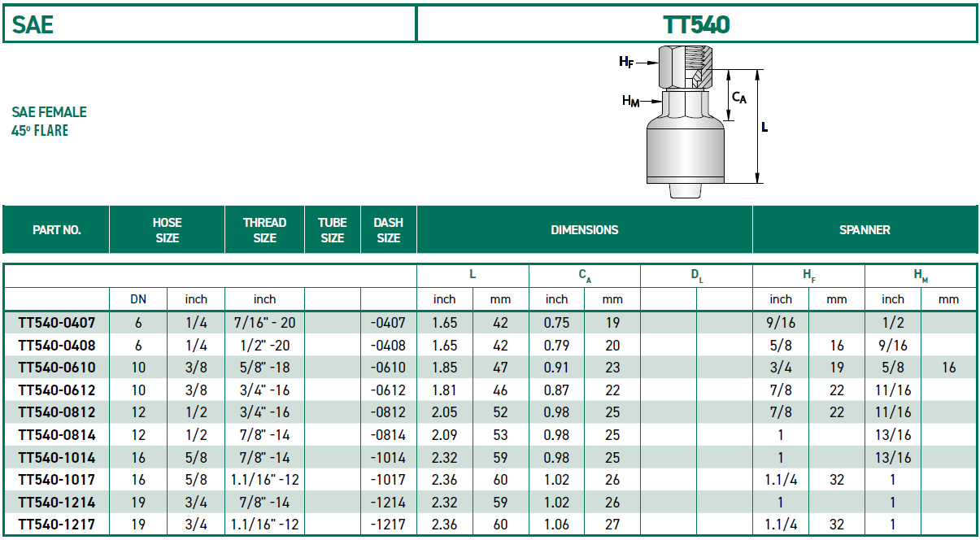
Task: Select the fitting diagram illustration
Action: point(695,122)
